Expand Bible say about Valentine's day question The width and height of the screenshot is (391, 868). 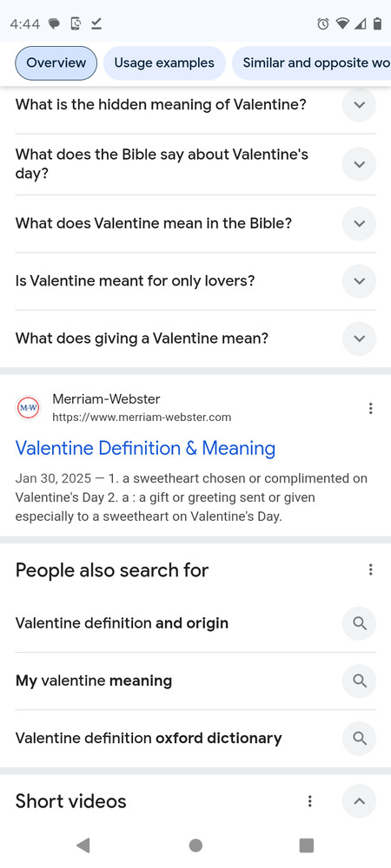(x=360, y=164)
